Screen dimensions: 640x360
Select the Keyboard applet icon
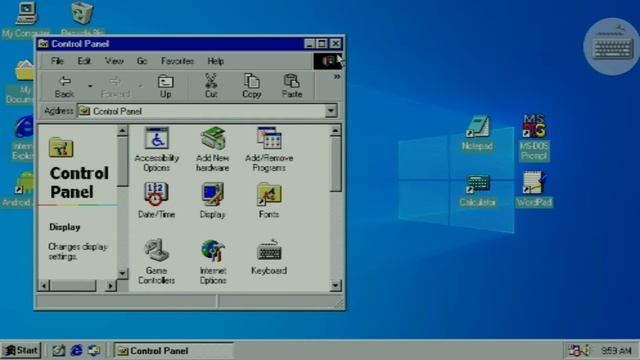tap(269, 257)
